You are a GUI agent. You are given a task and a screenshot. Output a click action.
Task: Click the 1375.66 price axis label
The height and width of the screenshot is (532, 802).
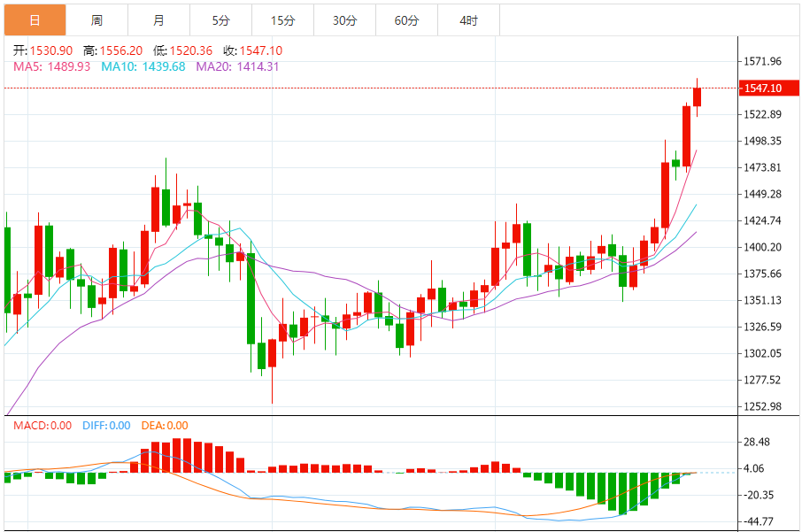coord(763,274)
